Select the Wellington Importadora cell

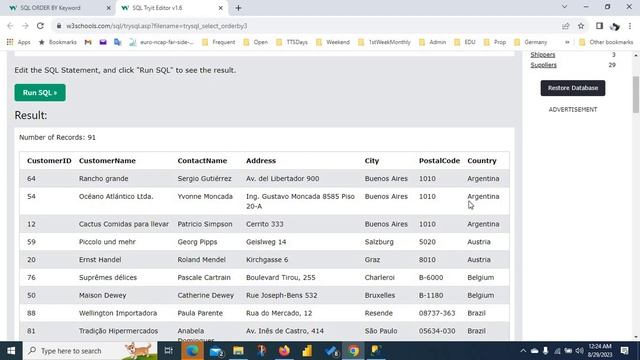tap(118, 313)
